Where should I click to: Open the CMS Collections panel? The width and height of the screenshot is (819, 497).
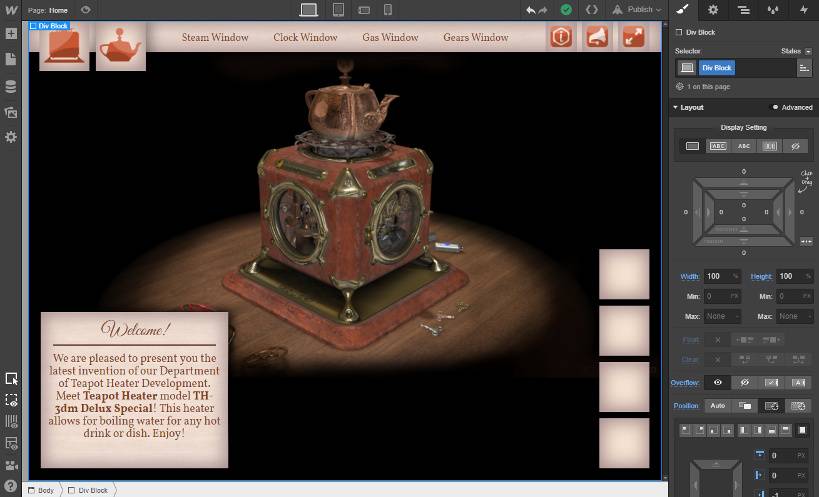click(11, 86)
